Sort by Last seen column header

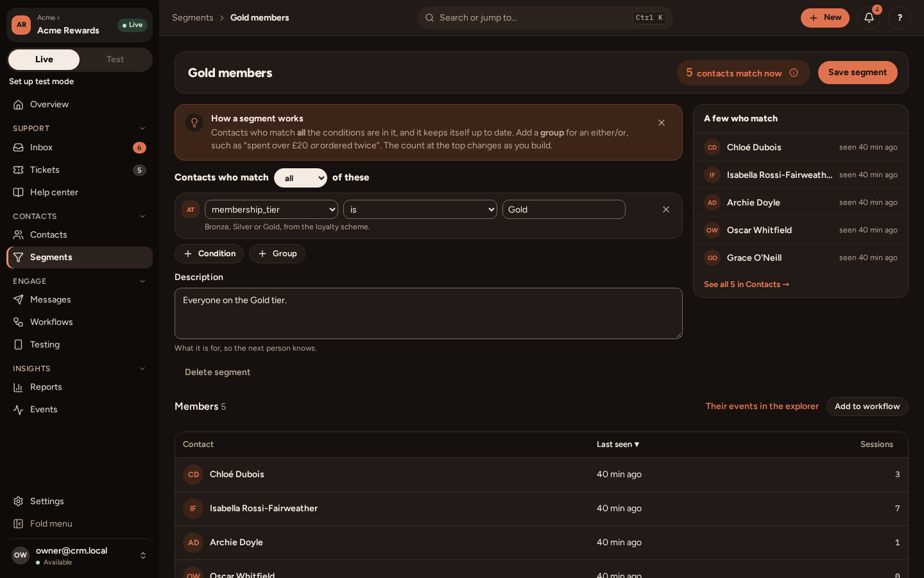coord(618,444)
